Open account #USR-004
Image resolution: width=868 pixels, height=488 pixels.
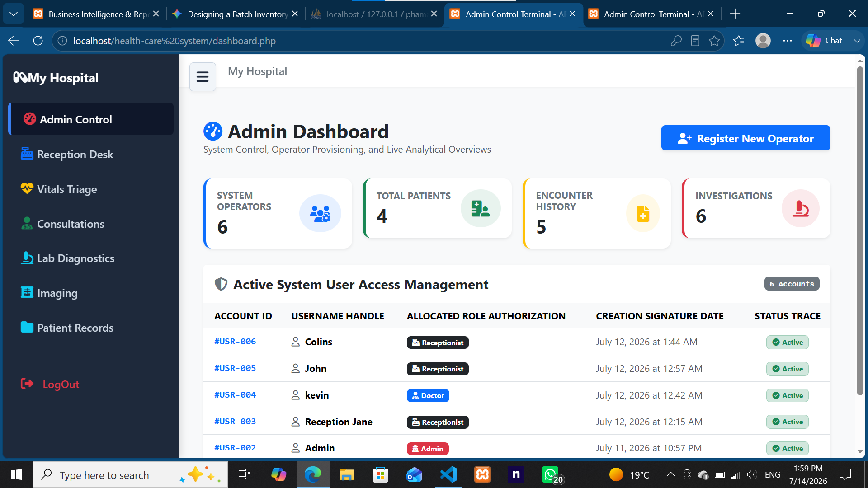(x=235, y=395)
